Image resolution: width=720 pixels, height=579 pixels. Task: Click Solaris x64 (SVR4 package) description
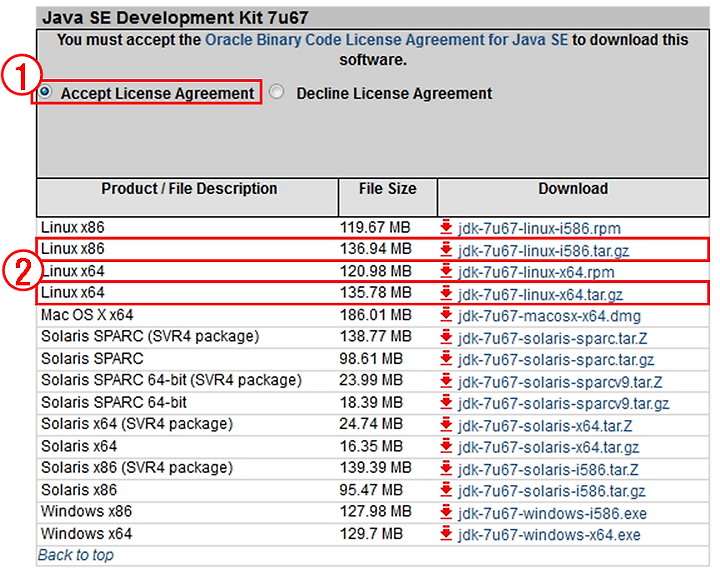point(137,424)
